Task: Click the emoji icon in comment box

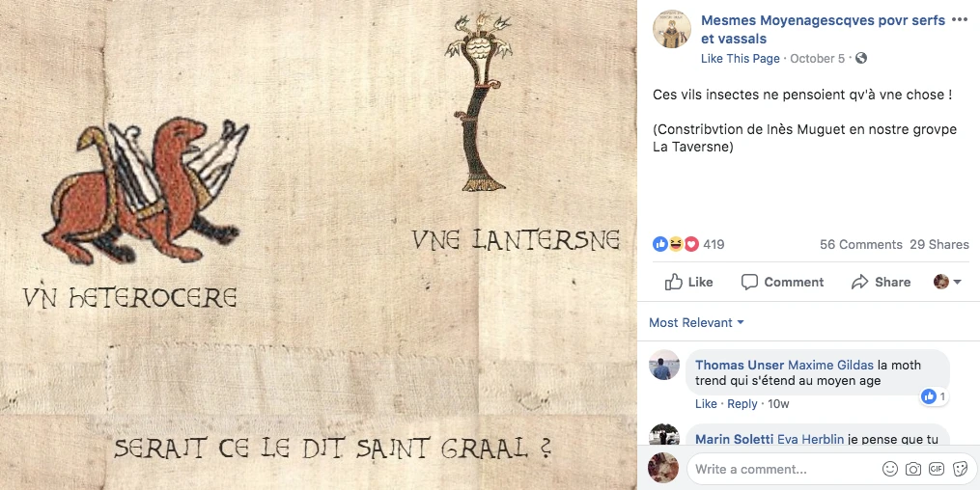Action: pos(890,469)
